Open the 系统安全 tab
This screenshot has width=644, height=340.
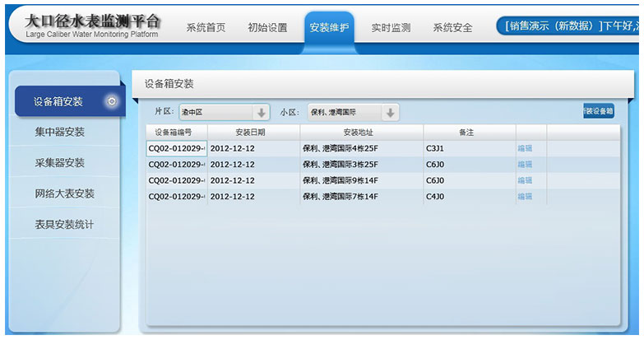tap(452, 27)
